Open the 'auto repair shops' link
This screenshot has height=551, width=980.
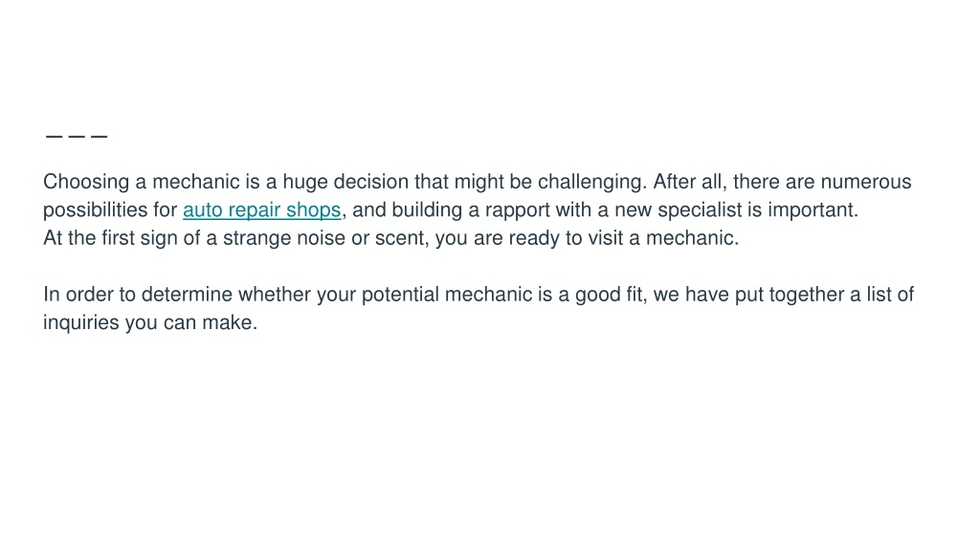tap(262, 209)
